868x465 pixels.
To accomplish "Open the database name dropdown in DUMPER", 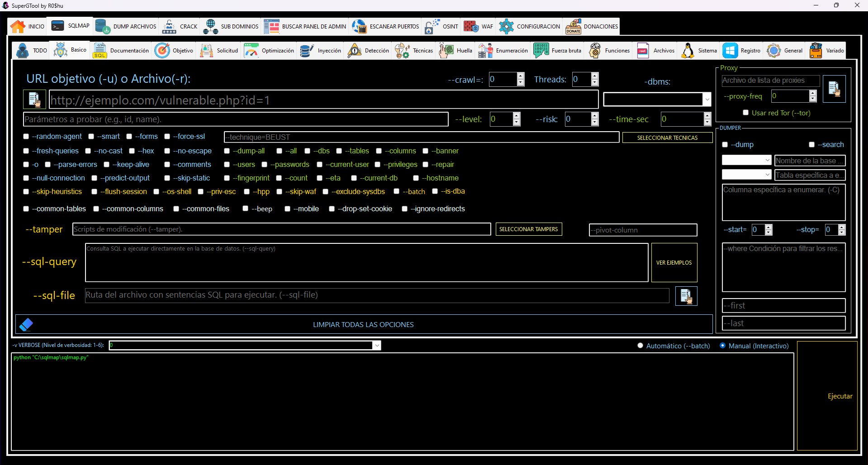I will tap(768, 160).
